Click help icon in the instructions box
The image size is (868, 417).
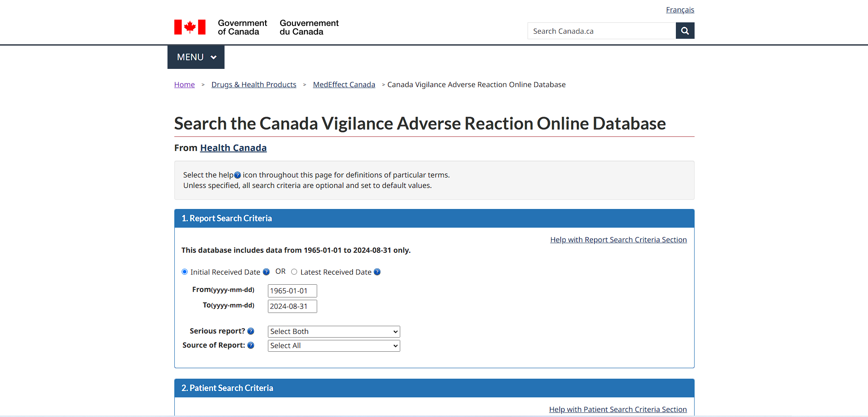tap(237, 175)
